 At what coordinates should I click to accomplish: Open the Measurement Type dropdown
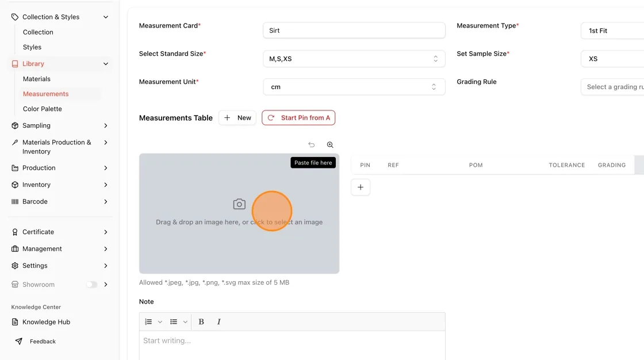612,30
